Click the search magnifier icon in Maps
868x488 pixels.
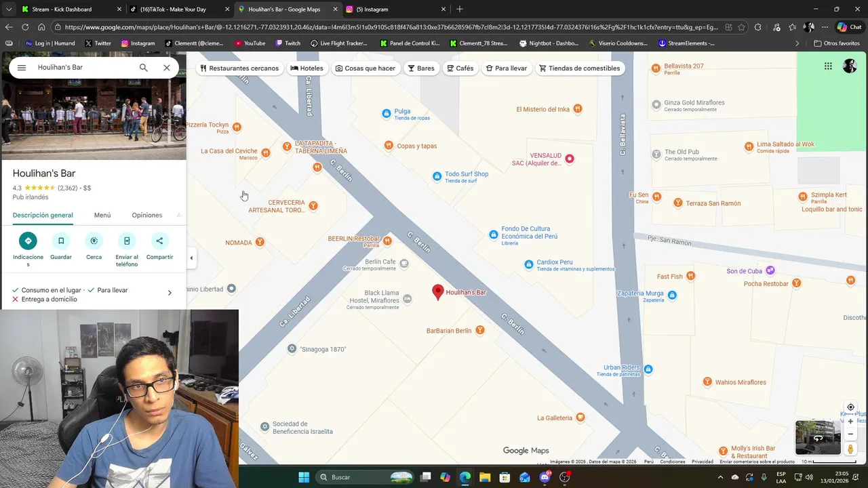pos(144,68)
